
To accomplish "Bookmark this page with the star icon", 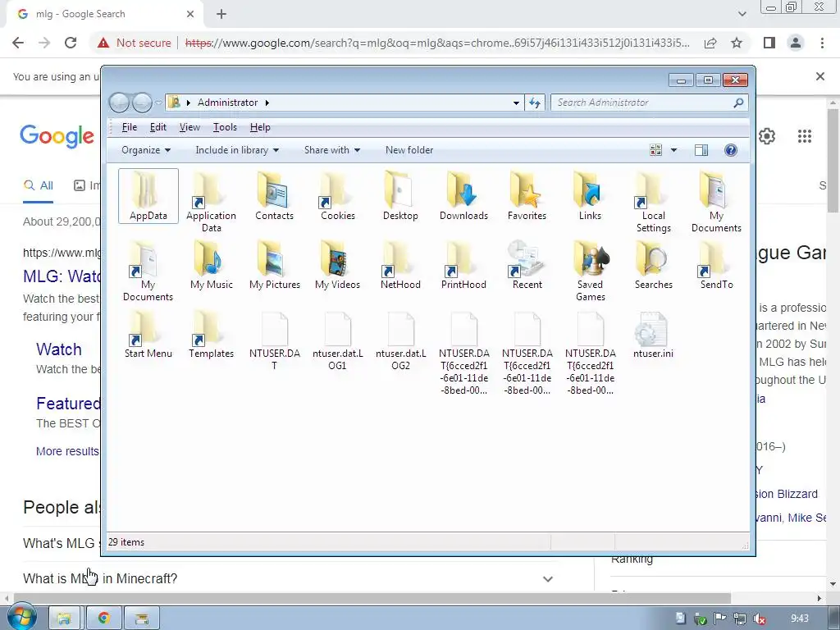I will (x=737, y=43).
